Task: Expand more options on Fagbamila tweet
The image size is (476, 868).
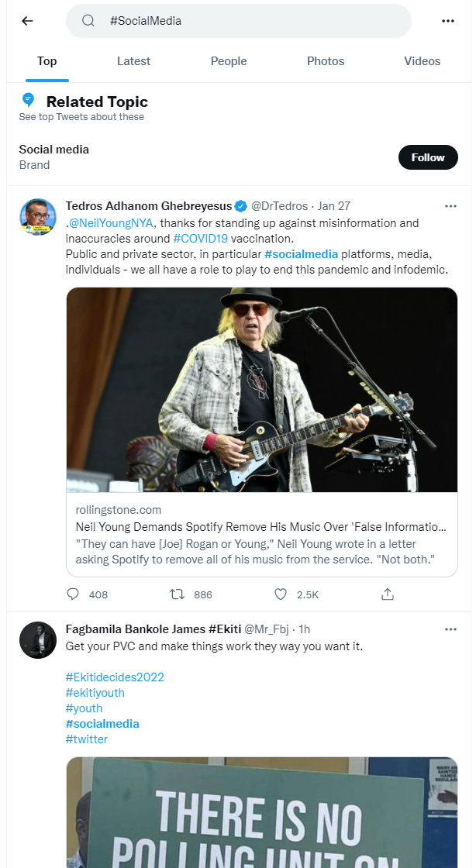Action: (450, 629)
